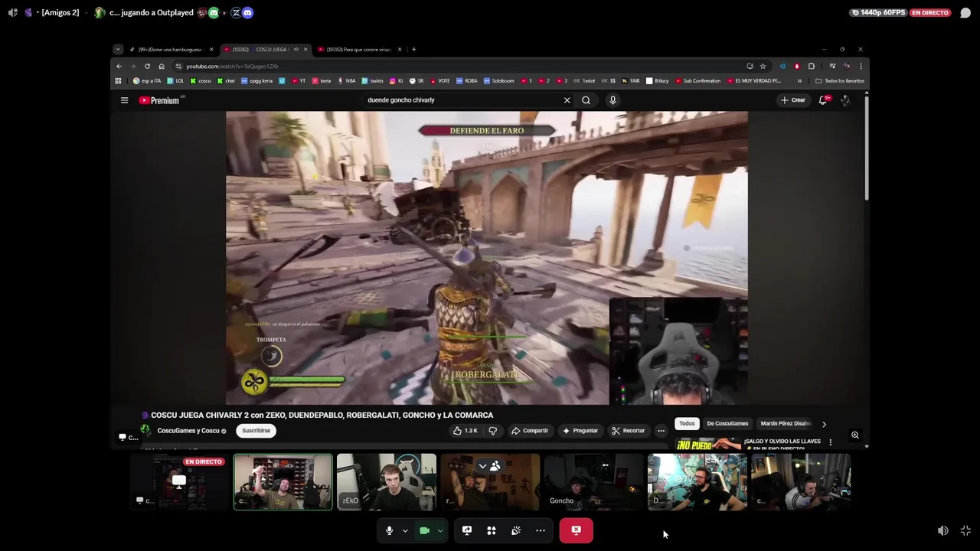Click the browser home button

[x=161, y=67]
